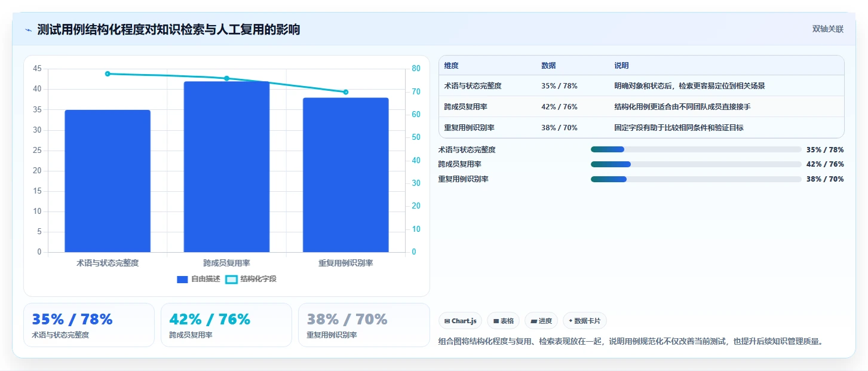Select the 数据卡片 tag chip
The width and height of the screenshot is (868, 371).
(x=585, y=321)
